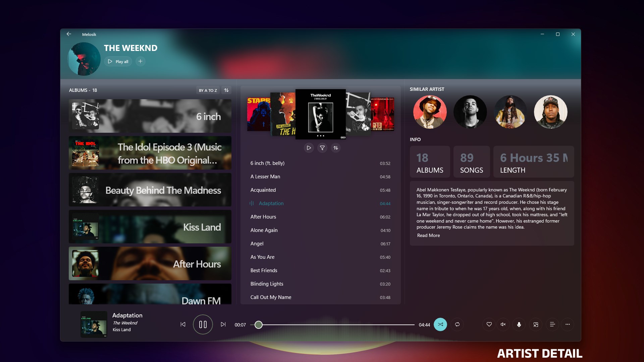Open the playback queue
Screen dimensions: 644x362
(x=552, y=324)
